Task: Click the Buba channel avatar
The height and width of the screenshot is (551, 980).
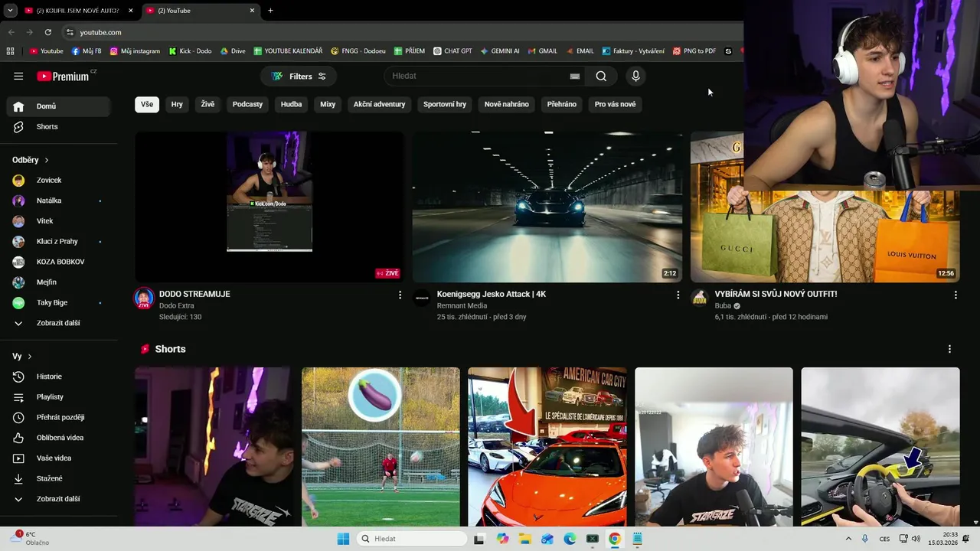Action: coord(700,298)
